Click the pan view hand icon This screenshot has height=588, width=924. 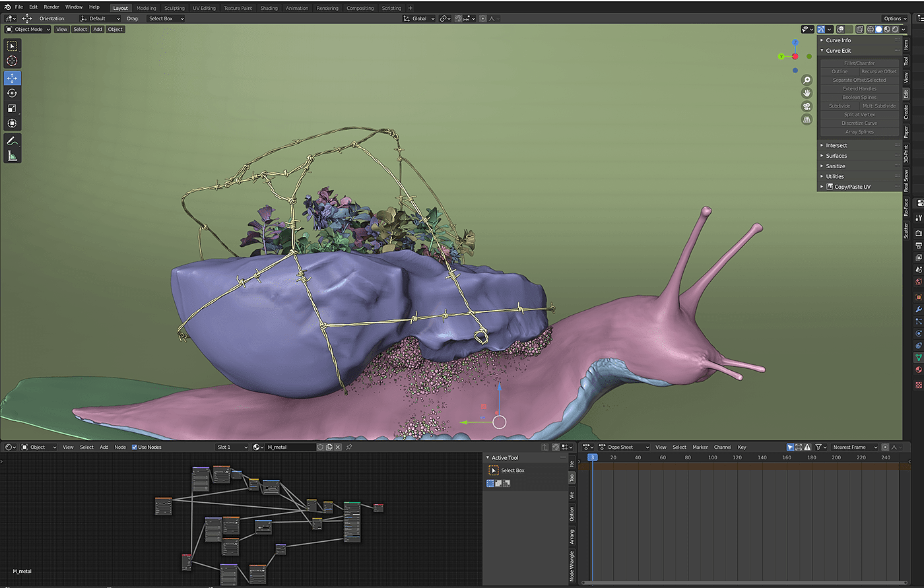807,93
